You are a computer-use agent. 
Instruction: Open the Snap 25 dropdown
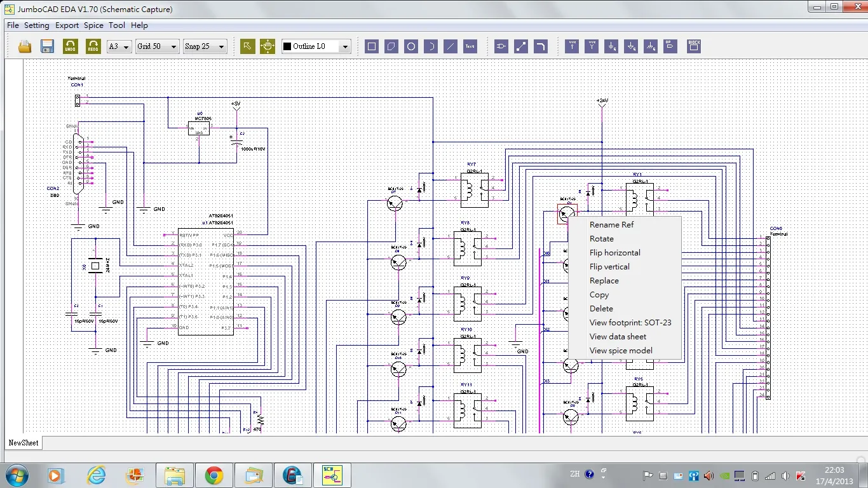coord(205,46)
